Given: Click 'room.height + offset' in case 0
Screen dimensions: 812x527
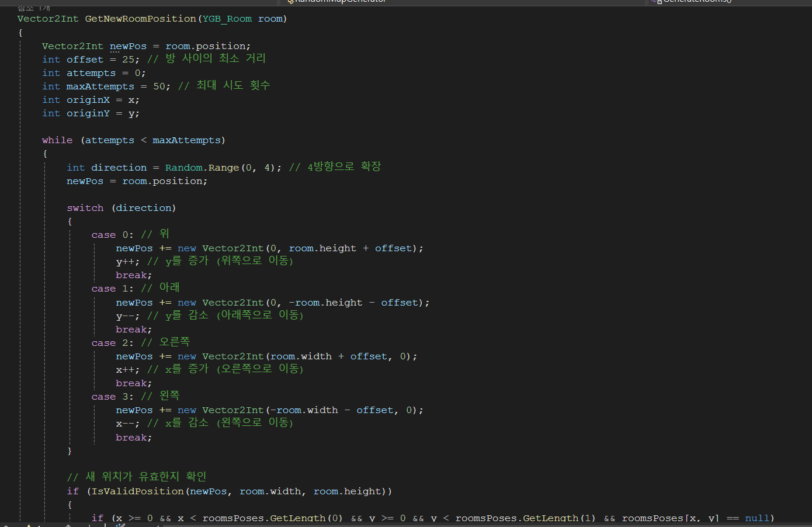Looking at the screenshot, I should pos(351,248).
